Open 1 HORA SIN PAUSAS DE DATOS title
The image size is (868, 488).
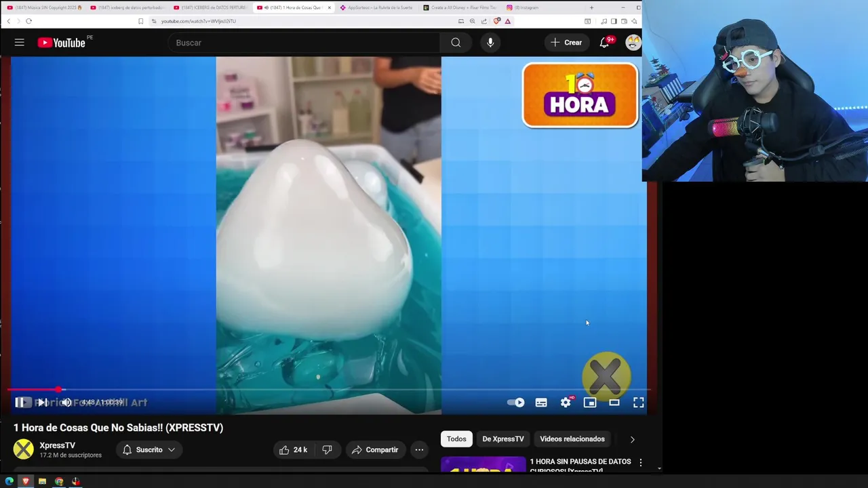pos(580,465)
